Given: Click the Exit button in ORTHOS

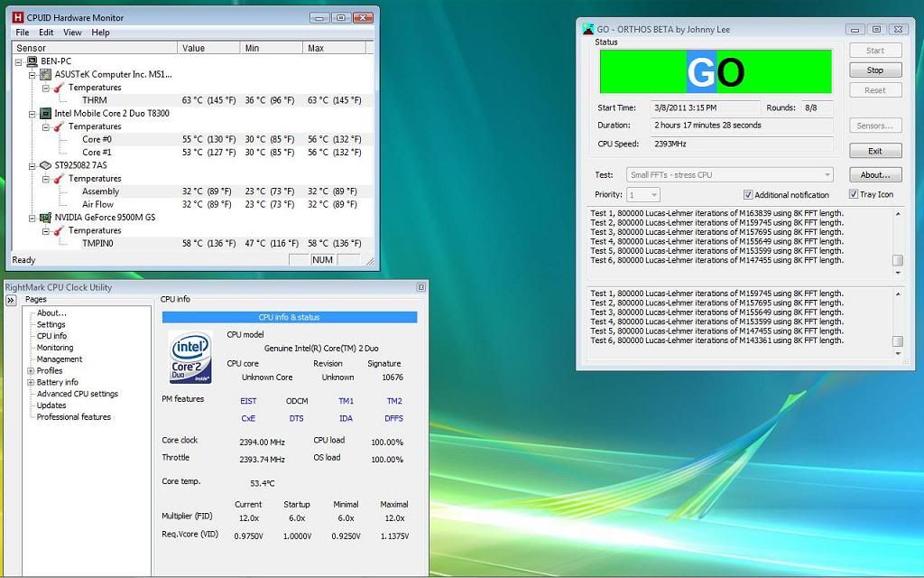Looking at the screenshot, I should pos(875,151).
